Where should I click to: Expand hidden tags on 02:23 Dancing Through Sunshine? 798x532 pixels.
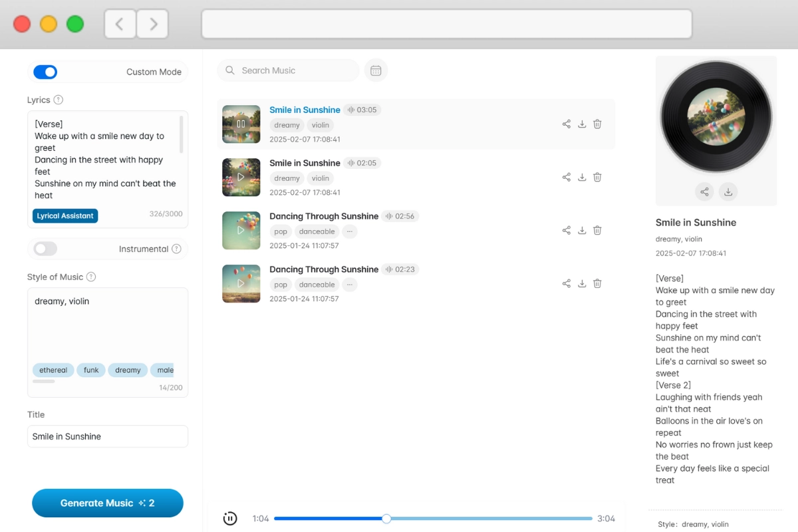[349, 285]
